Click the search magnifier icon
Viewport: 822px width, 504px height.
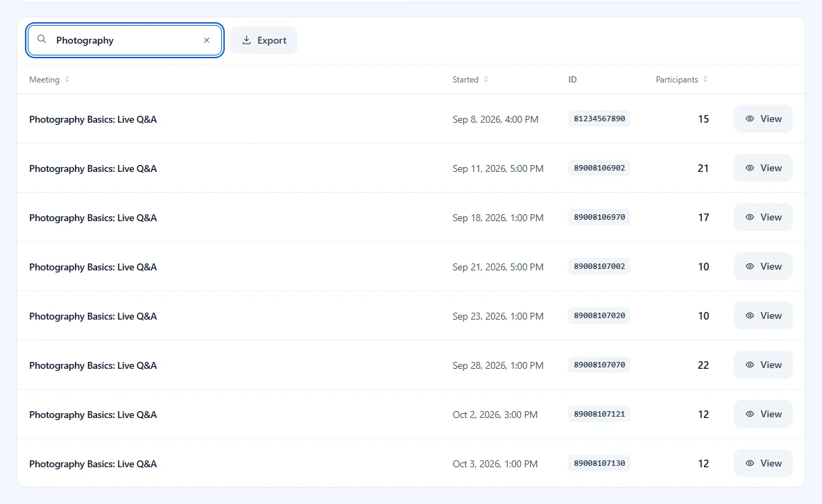(x=42, y=40)
